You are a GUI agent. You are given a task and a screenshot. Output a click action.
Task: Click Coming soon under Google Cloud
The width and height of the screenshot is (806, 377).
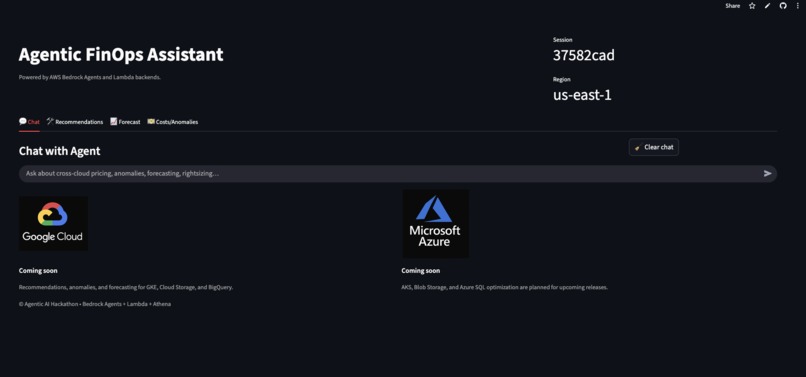(x=38, y=271)
